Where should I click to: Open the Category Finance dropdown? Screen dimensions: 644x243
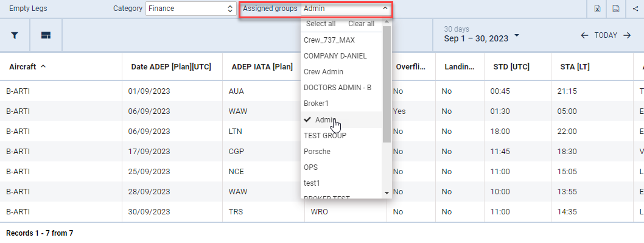pos(191,9)
